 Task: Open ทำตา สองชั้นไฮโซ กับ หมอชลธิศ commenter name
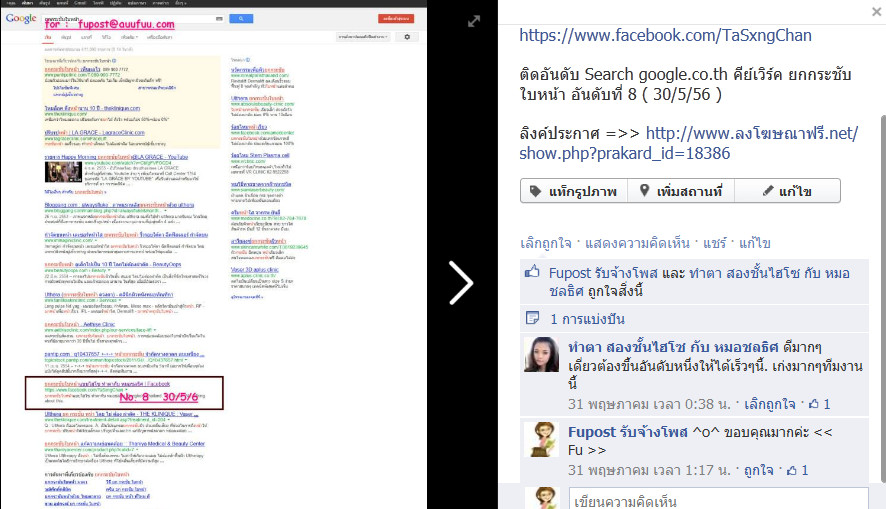click(673, 347)
